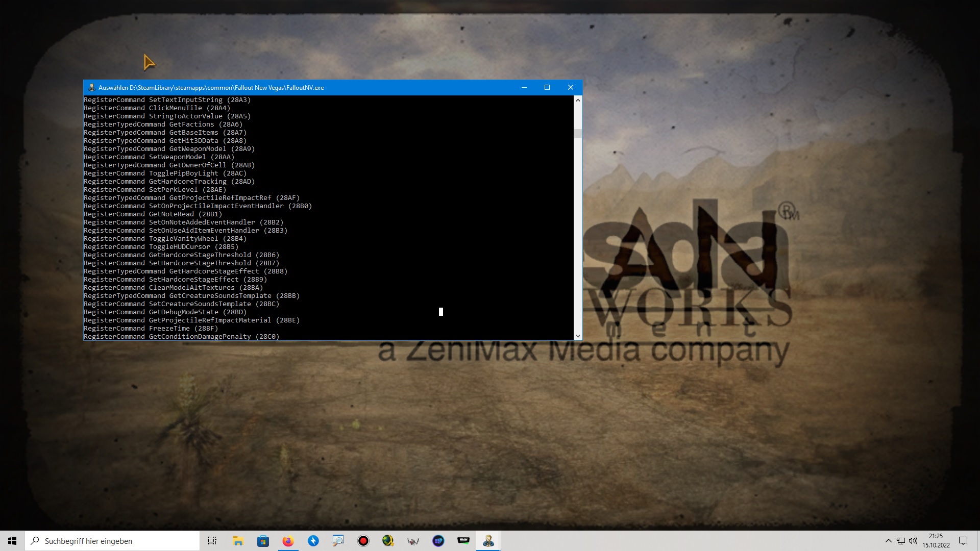Open the Windows Start menu

12,541
